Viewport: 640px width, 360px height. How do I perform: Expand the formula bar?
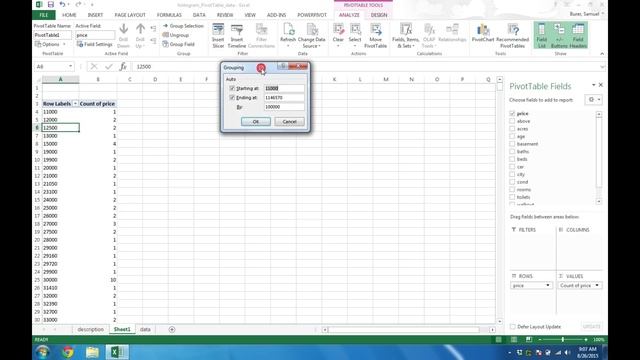(x=602, y=67)
